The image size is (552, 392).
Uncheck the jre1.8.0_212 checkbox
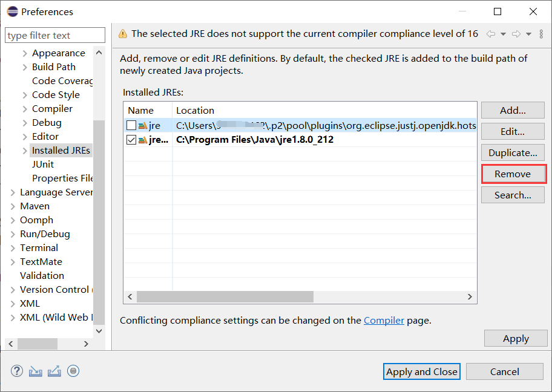click(x=131, y=140)
